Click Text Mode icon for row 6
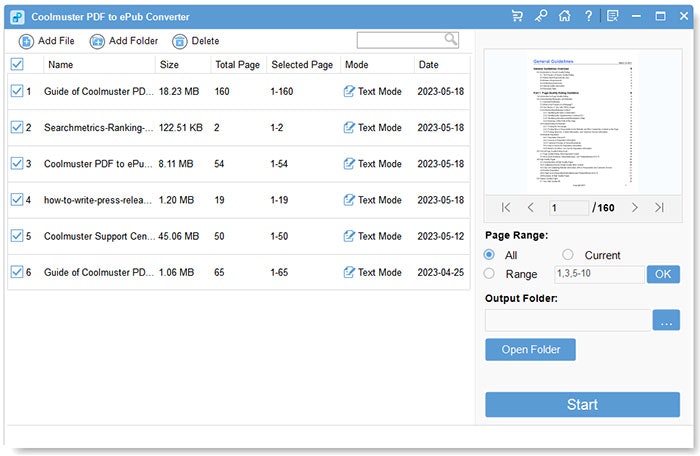The image size is (700, 456). tap(349, 272)
